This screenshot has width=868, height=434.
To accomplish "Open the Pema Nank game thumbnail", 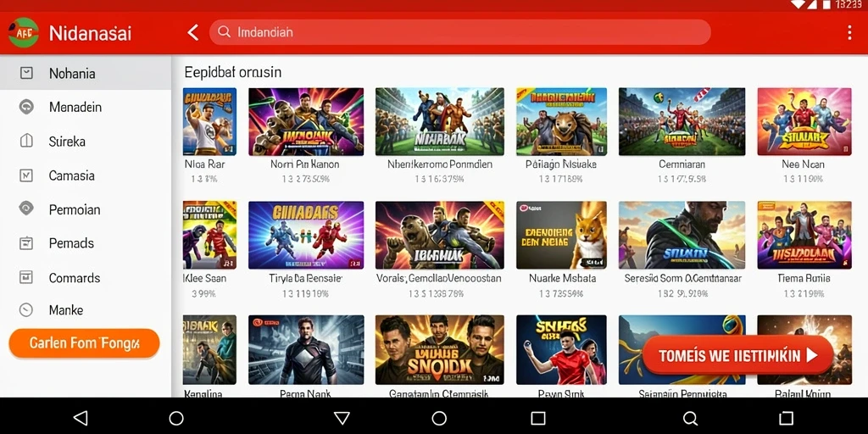I will [306, 350].
